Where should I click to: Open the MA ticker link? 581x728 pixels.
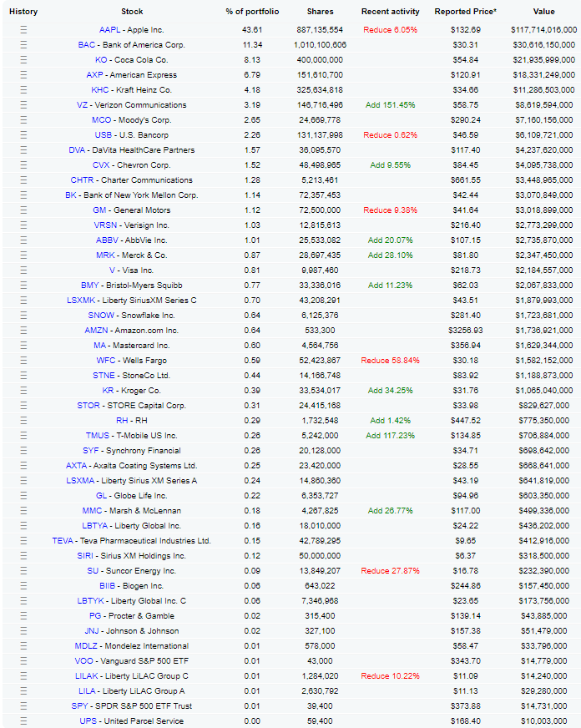click(100, 346)
